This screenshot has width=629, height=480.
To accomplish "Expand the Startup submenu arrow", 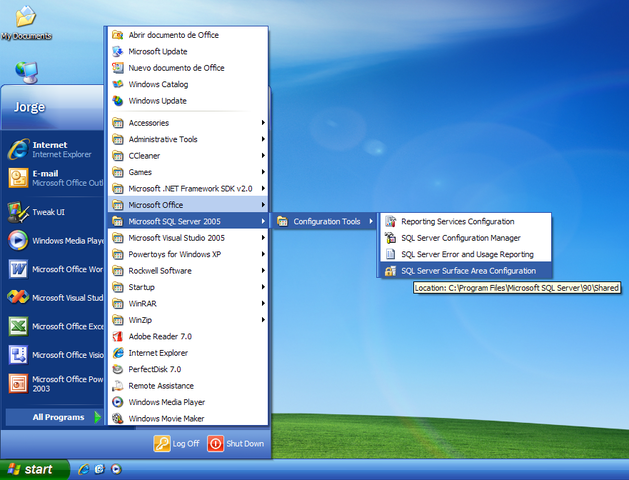I will 263,287.
